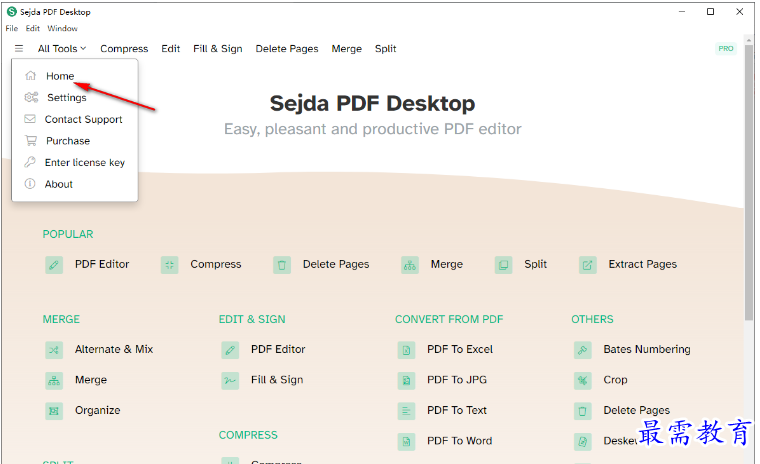
Task: Open PDF To Word link
Action: [459, 441]
